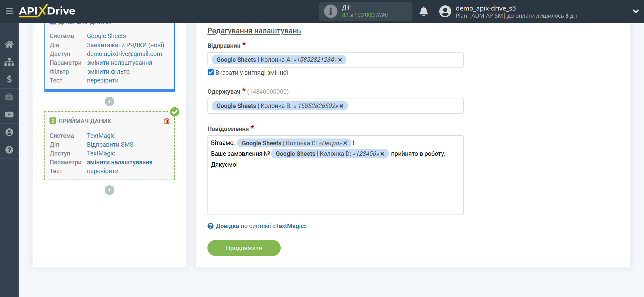
Task: Open demo.apixdrive@gmail.com access link
Action: pos(124,54)
